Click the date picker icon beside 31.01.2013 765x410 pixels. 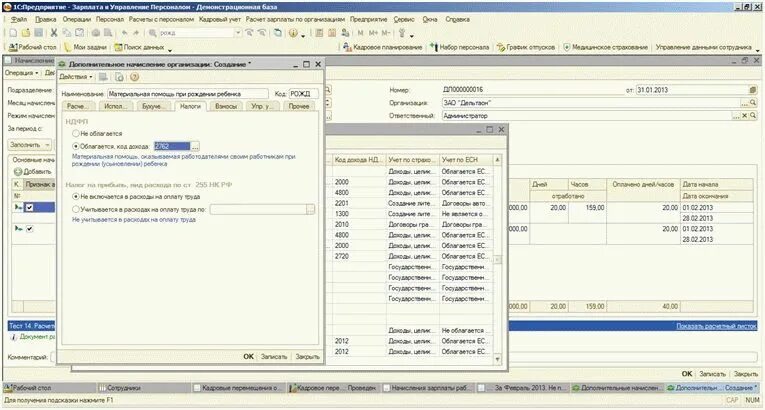752,90
